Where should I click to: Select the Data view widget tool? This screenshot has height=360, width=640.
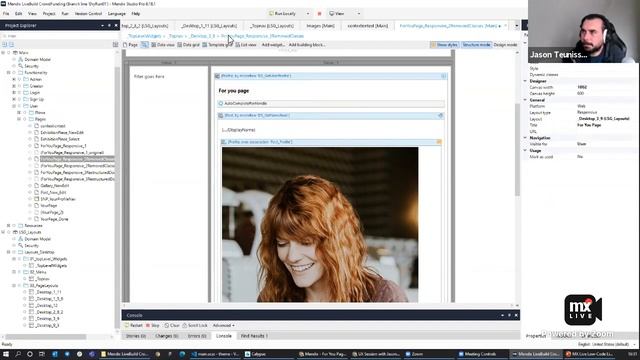pos(162,45)
